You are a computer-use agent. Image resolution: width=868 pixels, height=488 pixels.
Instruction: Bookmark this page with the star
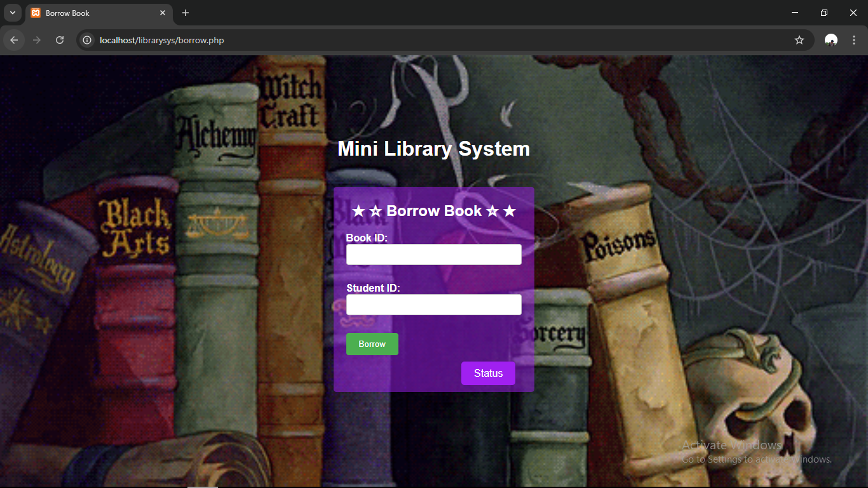(x=799, y=40)
